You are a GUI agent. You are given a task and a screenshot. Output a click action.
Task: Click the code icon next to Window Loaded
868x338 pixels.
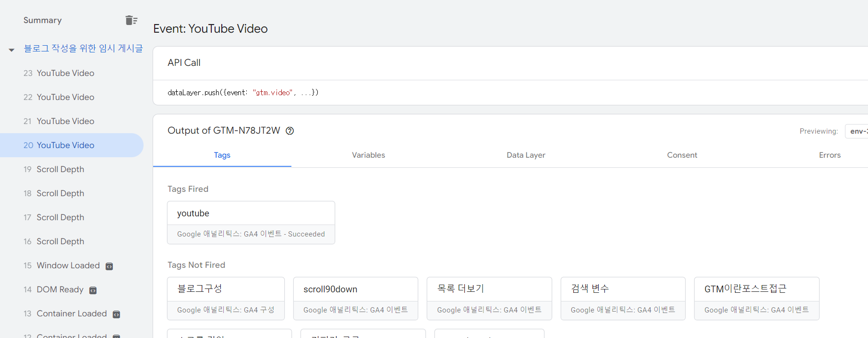[109, 266]
